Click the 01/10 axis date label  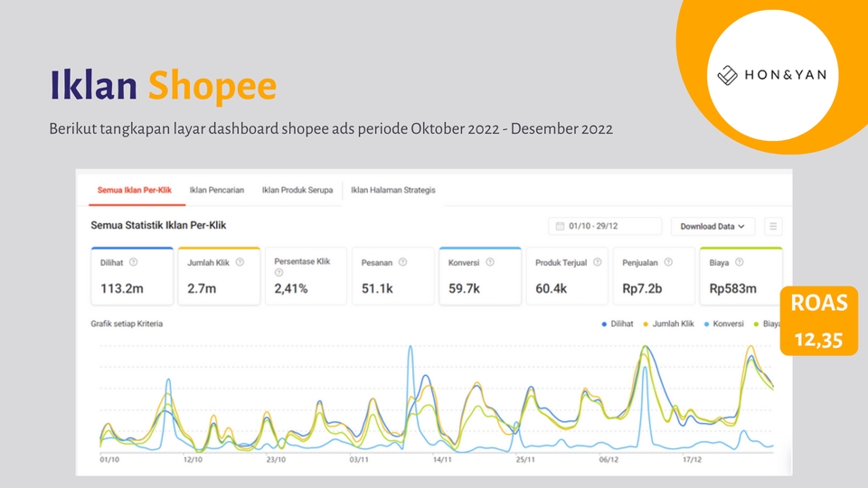pos(109,460)
